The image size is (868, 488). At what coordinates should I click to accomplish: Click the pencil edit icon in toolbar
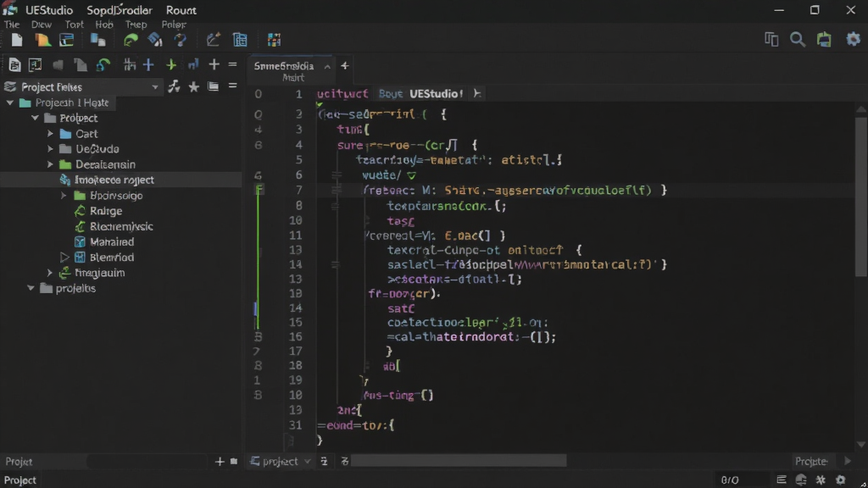[213, 40]
